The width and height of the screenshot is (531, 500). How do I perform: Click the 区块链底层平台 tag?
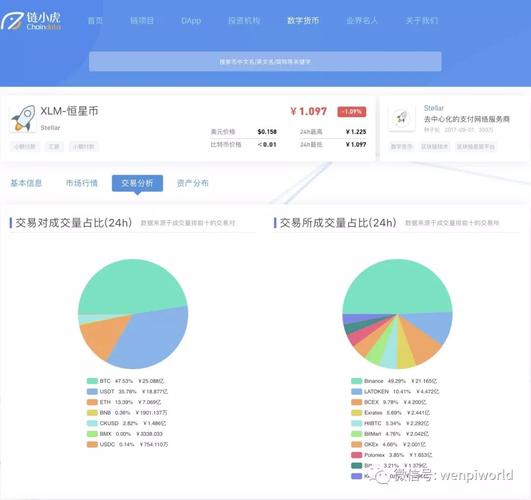pyautogui.click(x=476, y=147)
